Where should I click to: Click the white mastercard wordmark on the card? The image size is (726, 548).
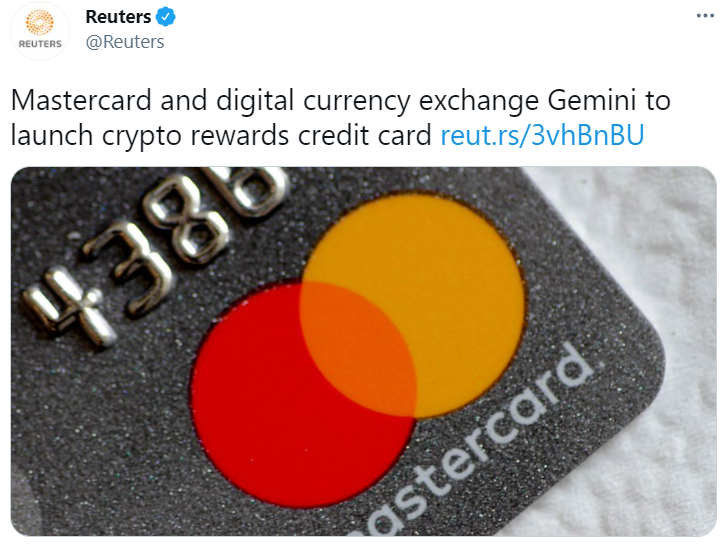pyautogui.click(x=477, y=442)
